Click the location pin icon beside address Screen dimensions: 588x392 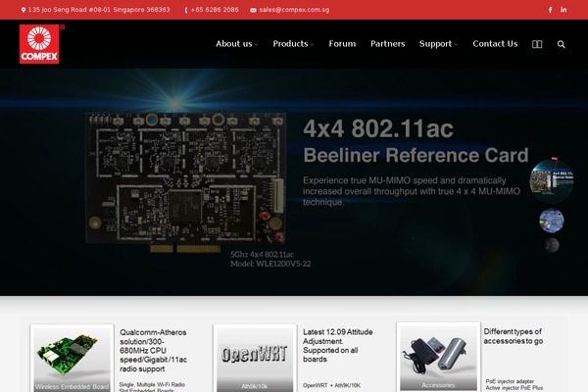tap(24, 10)
